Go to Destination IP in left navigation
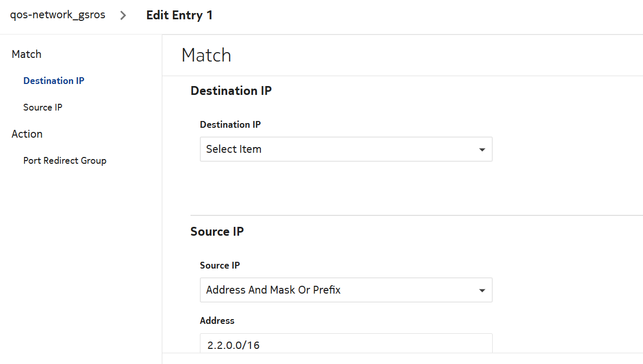 (54, 81)
